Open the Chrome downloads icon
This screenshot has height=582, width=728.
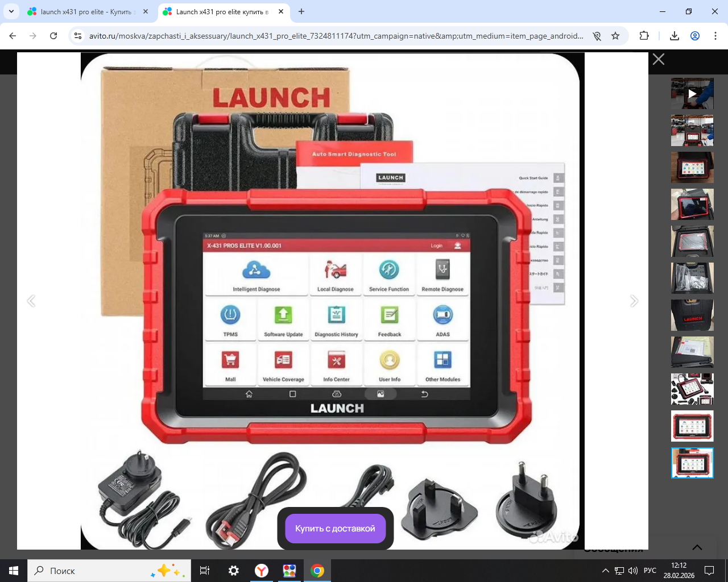point(675,36)
